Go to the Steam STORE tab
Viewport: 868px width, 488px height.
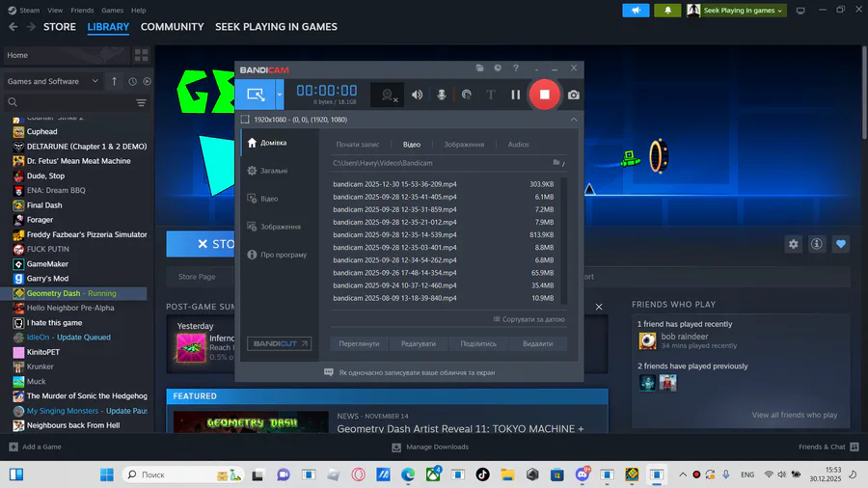[59, 27]
